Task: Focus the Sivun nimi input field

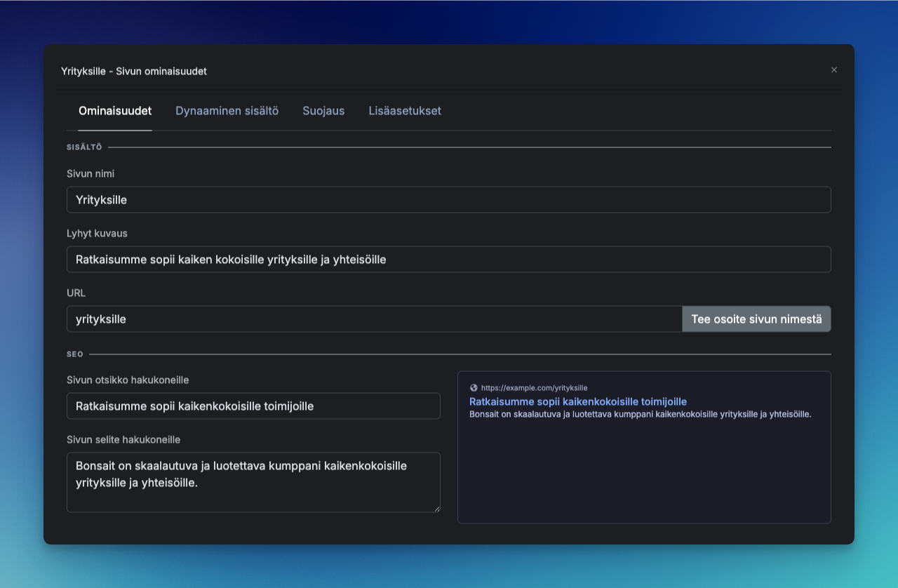Action: click(x=449, y=200)
